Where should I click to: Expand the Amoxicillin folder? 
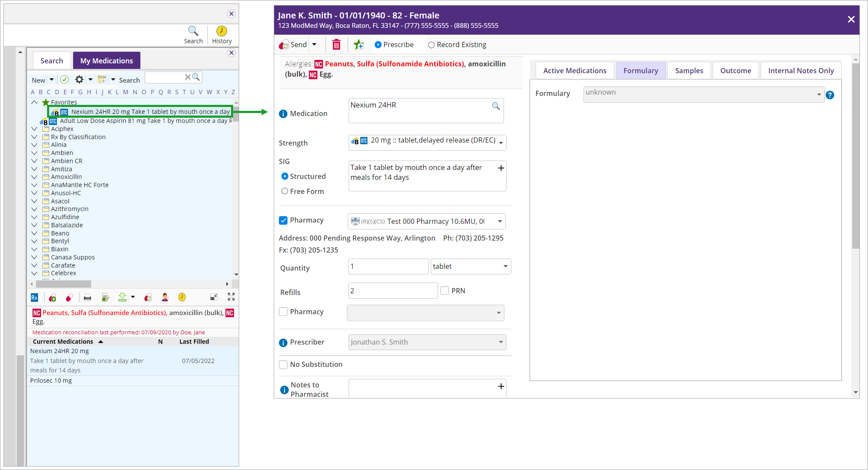(x=34, y=177)
